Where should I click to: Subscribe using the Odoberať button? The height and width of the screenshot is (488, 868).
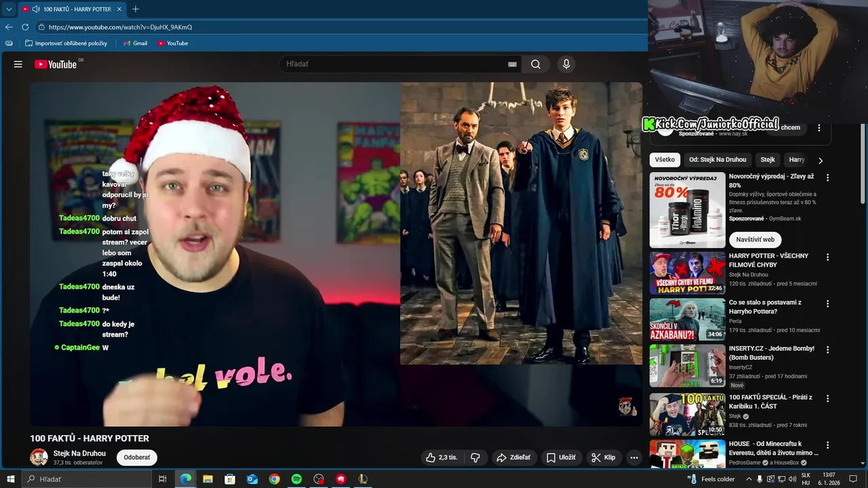[137, 457]
